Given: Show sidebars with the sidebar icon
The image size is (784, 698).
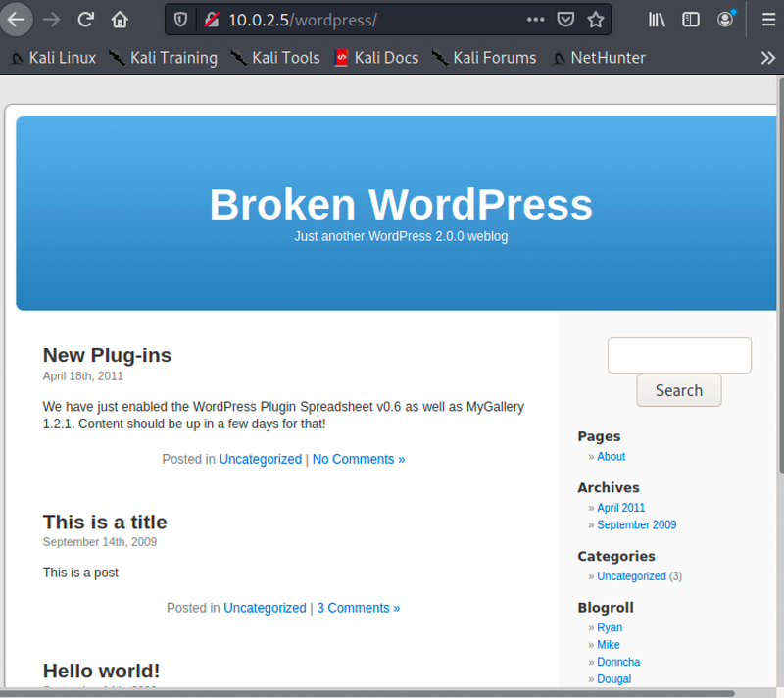Looking at the screenshot, I should tap(691, 20).
